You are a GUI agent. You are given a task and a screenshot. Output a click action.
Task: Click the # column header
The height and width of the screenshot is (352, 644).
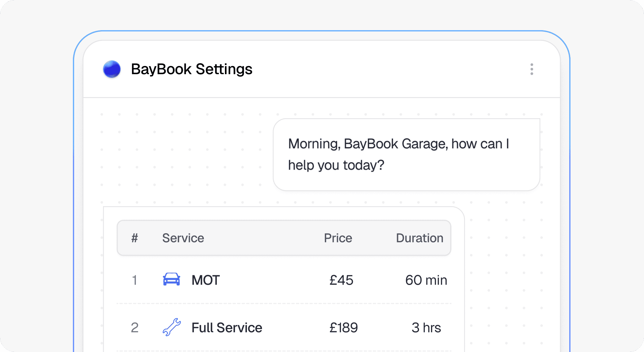(x=134, y=238)
